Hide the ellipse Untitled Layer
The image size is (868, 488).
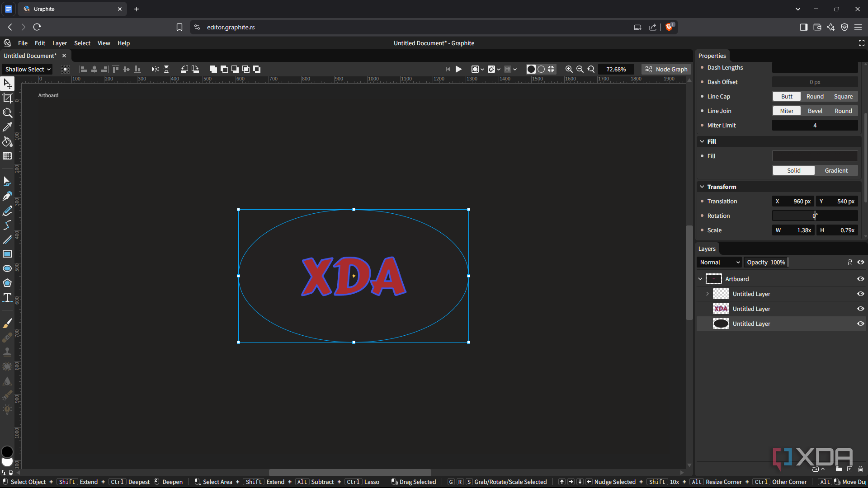coord(861,324)
